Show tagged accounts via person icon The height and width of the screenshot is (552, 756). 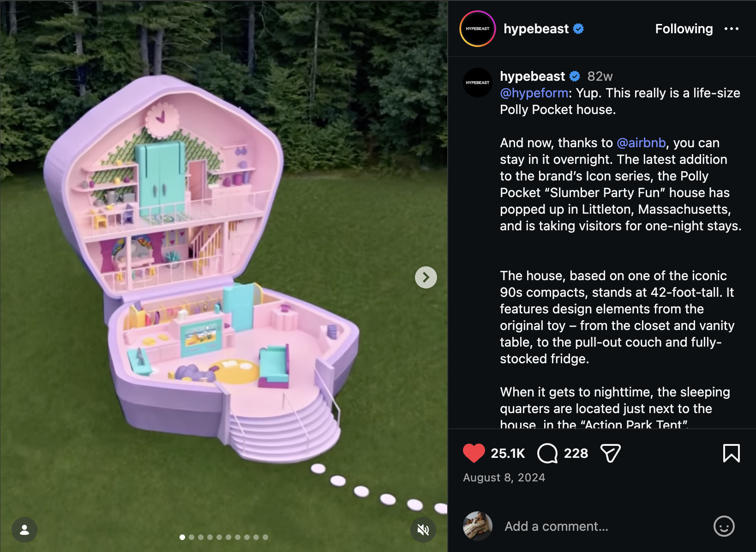click(24, 530)
